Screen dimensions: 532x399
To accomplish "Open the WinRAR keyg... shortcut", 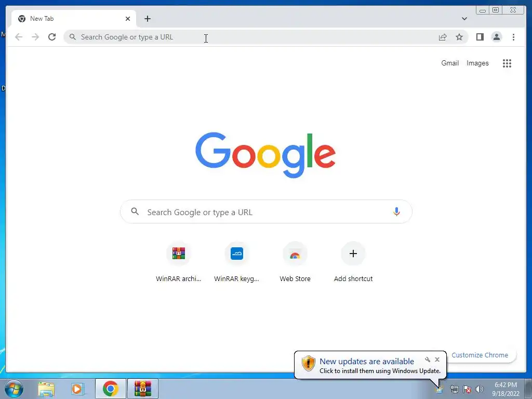I will (236, 262).
